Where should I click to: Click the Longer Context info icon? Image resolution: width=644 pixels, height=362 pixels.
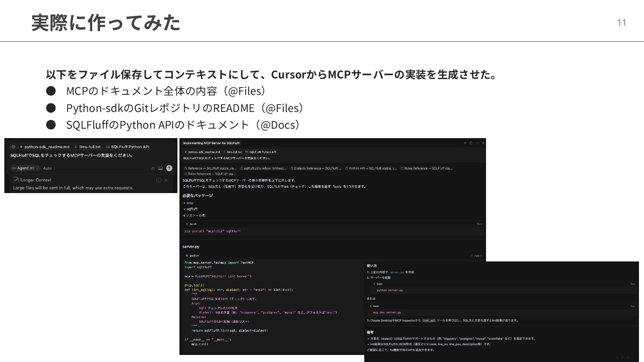tap(159, 180)
